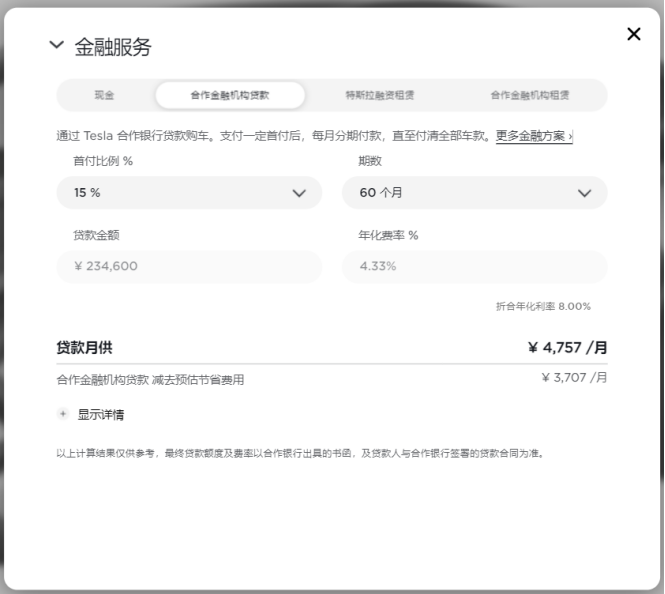Open the 期数 60 个月 dropdown
Viewport: 665px width, 594px height.
tap(475, 192)
